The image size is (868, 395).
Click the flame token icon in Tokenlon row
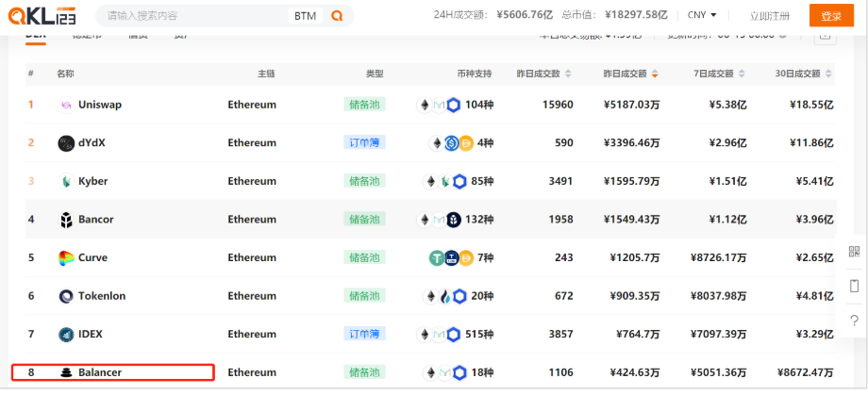[x=445, y=297]
